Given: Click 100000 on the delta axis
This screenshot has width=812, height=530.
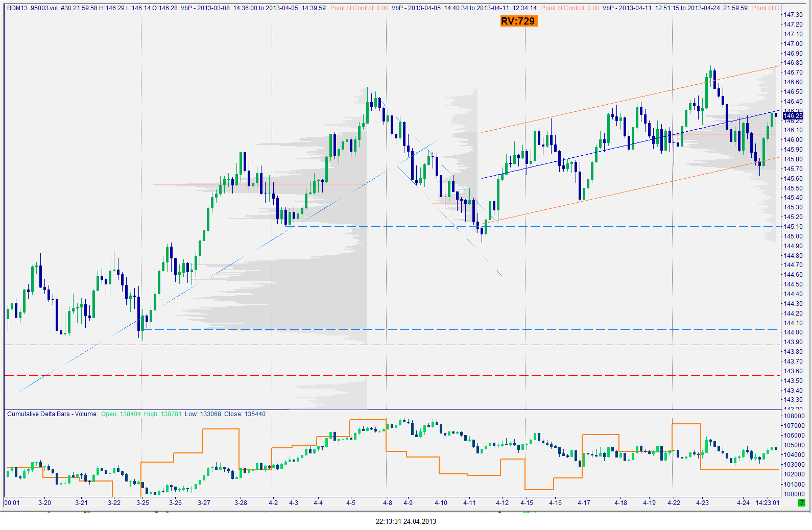Looking at the screenshot, I should pos(794,494).
